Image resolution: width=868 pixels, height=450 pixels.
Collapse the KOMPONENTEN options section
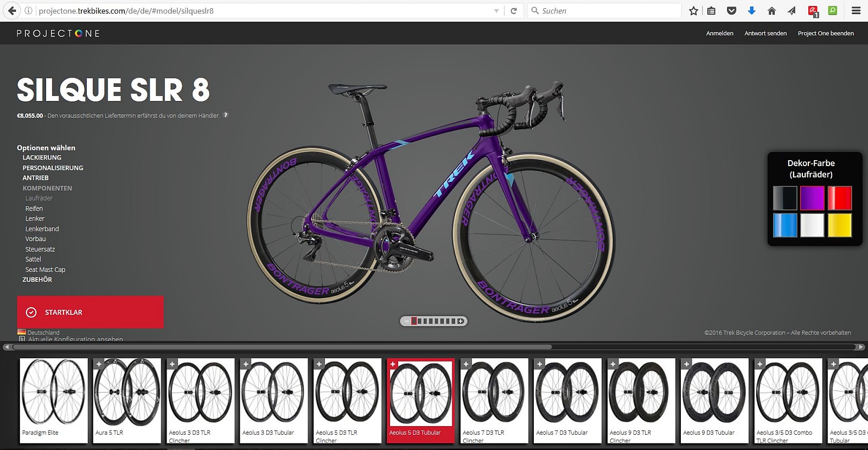[x=47, y=188]
